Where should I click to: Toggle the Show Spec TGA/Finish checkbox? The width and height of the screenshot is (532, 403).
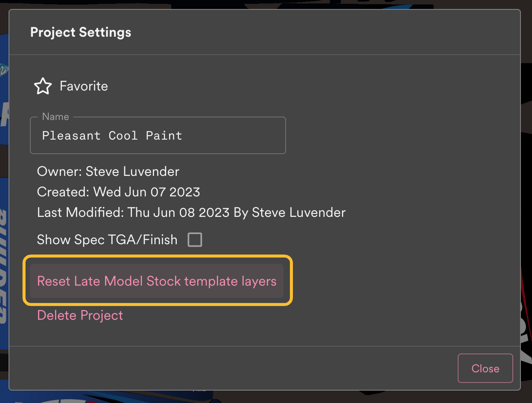(195, 239)
